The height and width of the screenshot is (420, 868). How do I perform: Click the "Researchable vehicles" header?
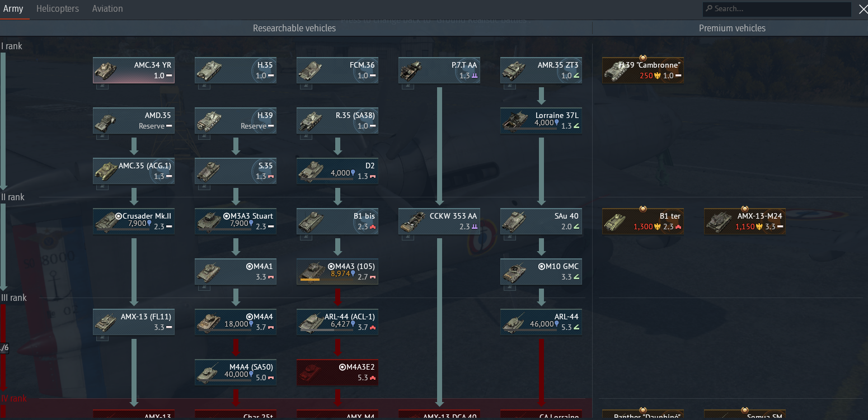(294, 28)
